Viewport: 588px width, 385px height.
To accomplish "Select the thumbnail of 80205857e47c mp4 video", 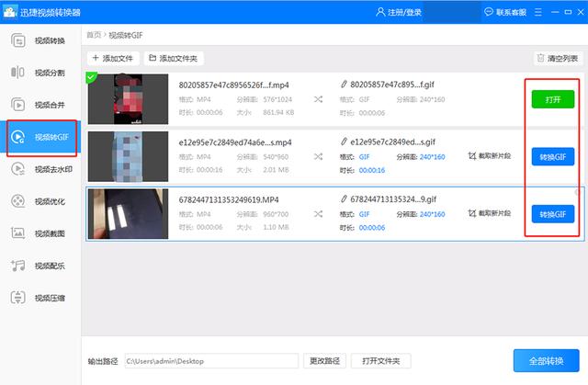I will (129, 99).
